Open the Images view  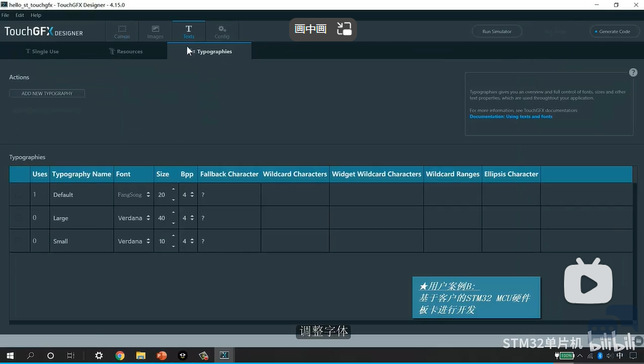[x=155, y=31]
